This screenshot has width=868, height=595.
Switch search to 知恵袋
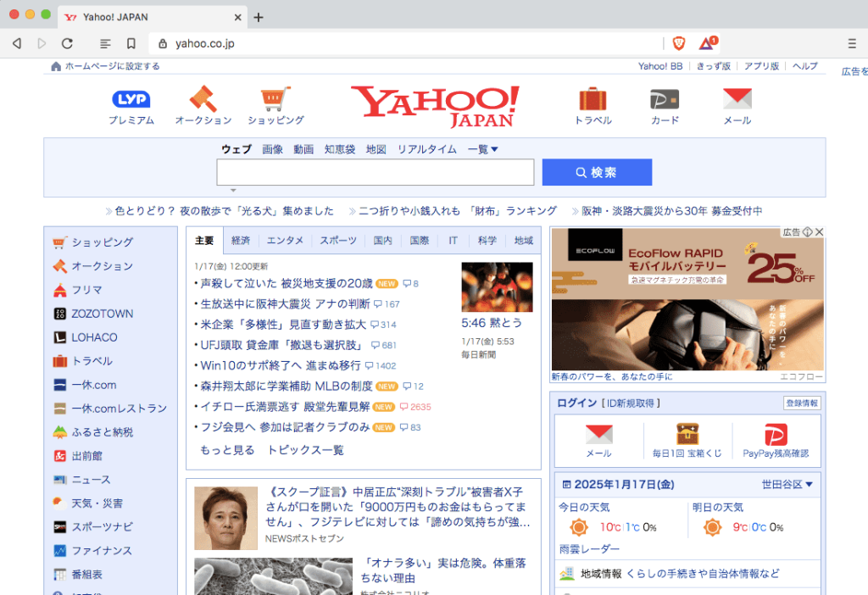click(x=340, y=149)
